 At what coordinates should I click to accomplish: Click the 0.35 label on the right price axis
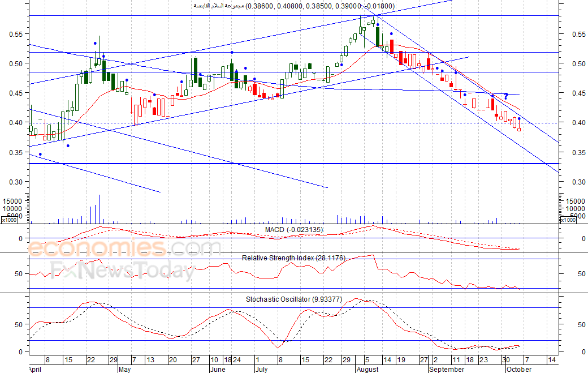pos(578,153)
